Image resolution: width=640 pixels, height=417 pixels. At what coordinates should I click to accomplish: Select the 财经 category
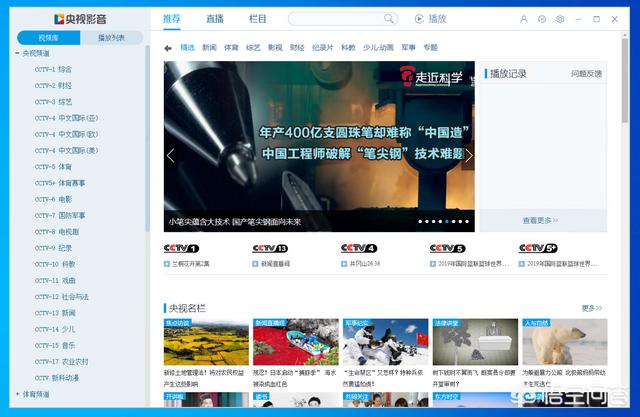297,47
